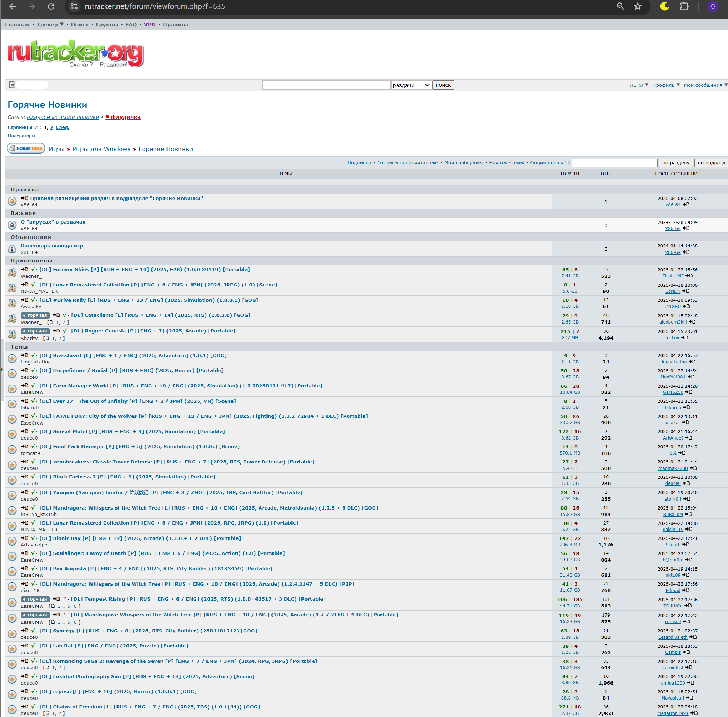The width and height of the screenshot is (728, 717).
Task: Click the След. next page link
Action: (x=63, y=127)
